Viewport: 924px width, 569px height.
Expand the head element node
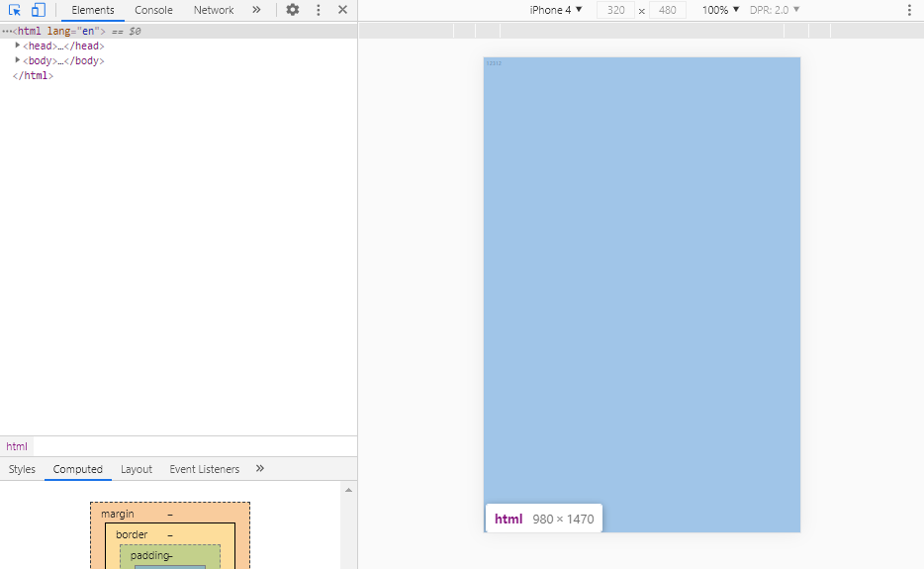[18, 46]
